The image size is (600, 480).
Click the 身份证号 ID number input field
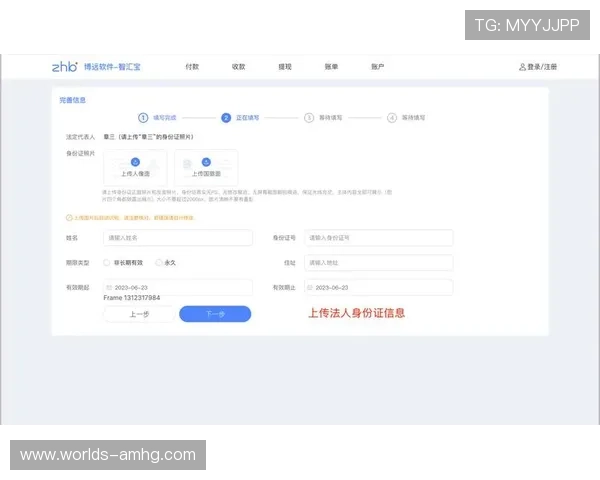tap(379, 238)
